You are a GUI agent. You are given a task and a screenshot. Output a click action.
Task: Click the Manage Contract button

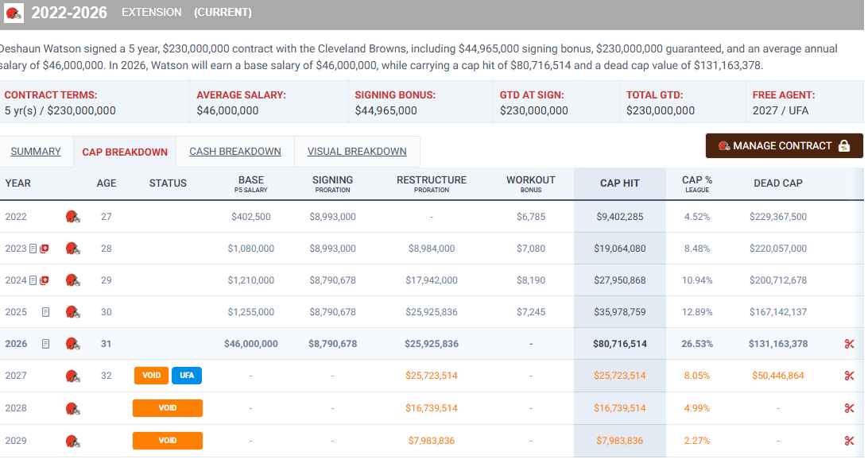784,146
